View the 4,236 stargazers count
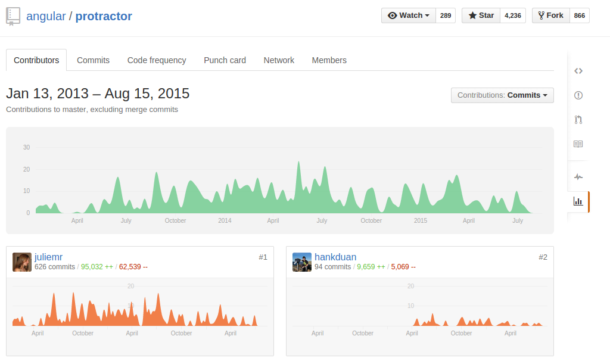Screen dimensions: 610x364 point(513,15)
